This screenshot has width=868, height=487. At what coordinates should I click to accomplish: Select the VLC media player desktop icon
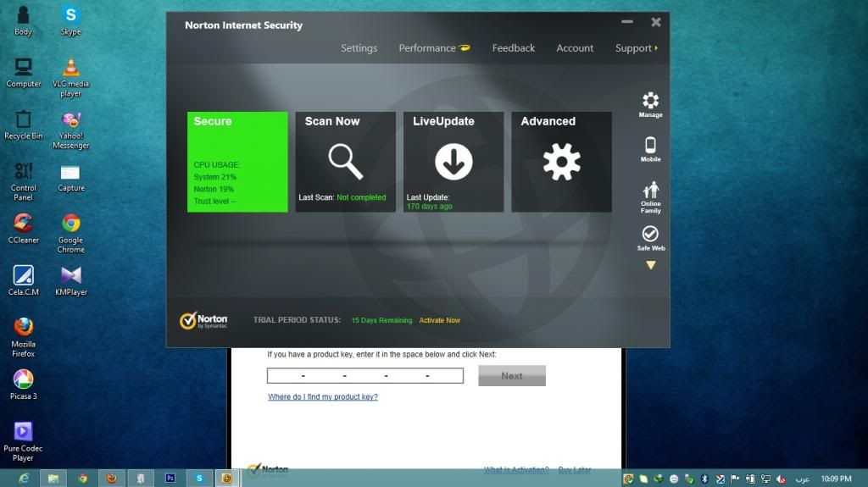click(x=71, y=77)
